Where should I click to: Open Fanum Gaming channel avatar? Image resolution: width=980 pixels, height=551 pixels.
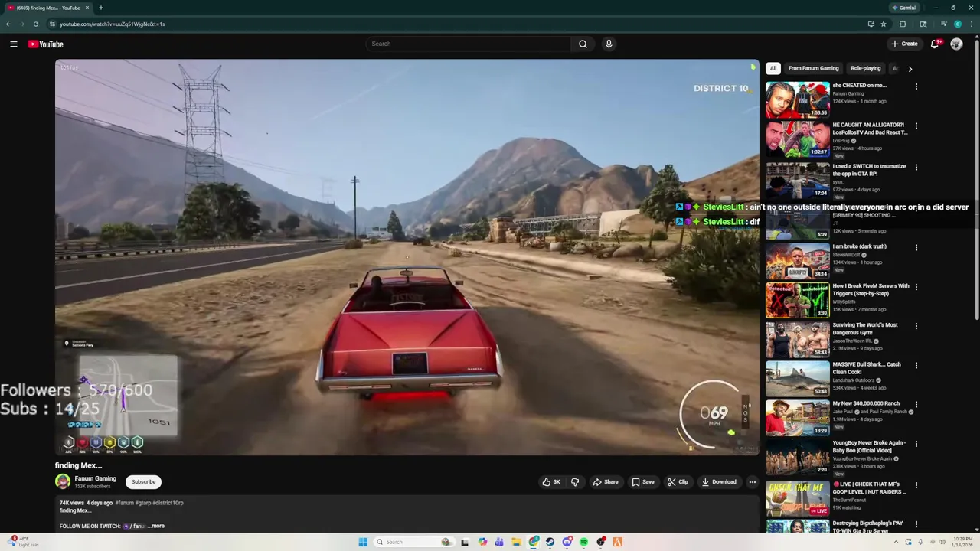pos(63,481)
